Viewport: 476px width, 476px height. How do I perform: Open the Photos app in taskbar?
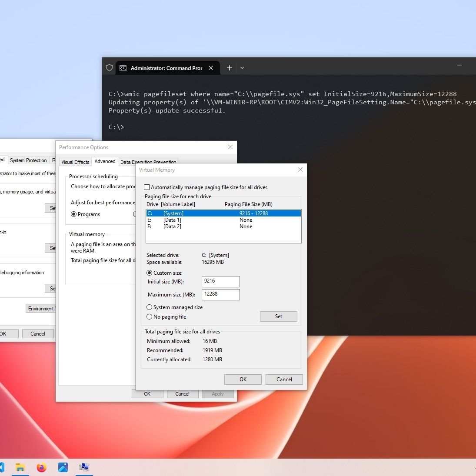tap(63, 467)
